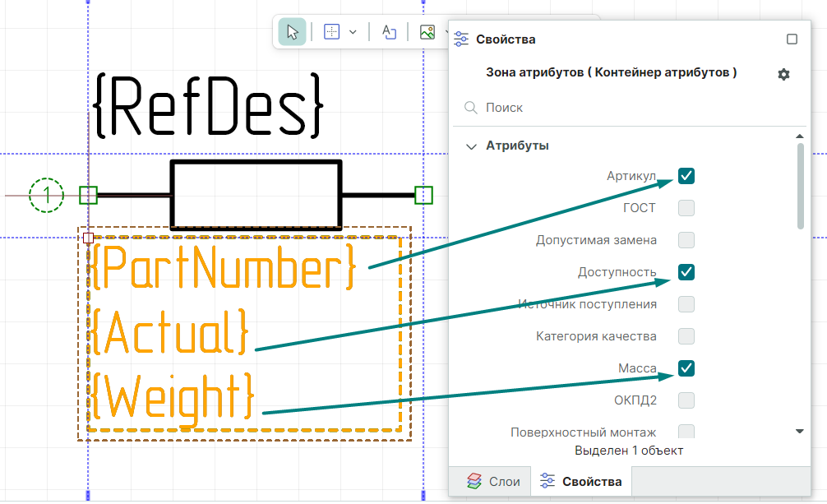Viewport: 827px width, 504px height.
Task: Select the Свойства tab
Action: [x=581, y=481]
